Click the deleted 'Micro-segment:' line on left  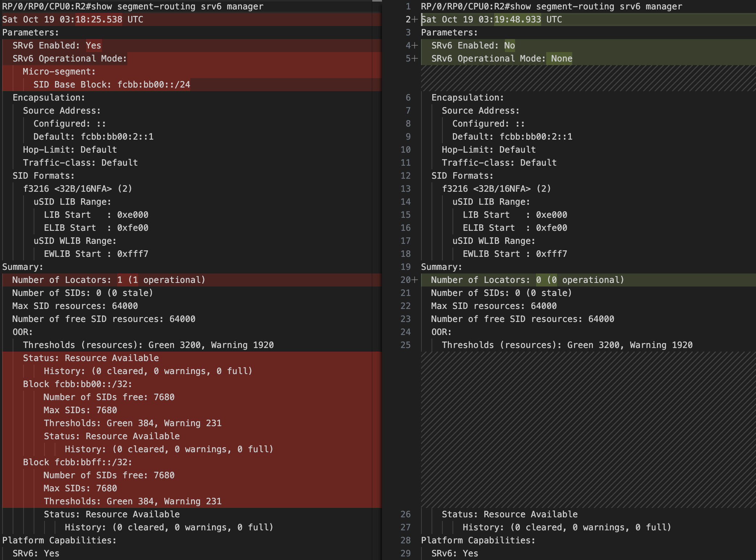pyautogui.click(x=59, y=72)
